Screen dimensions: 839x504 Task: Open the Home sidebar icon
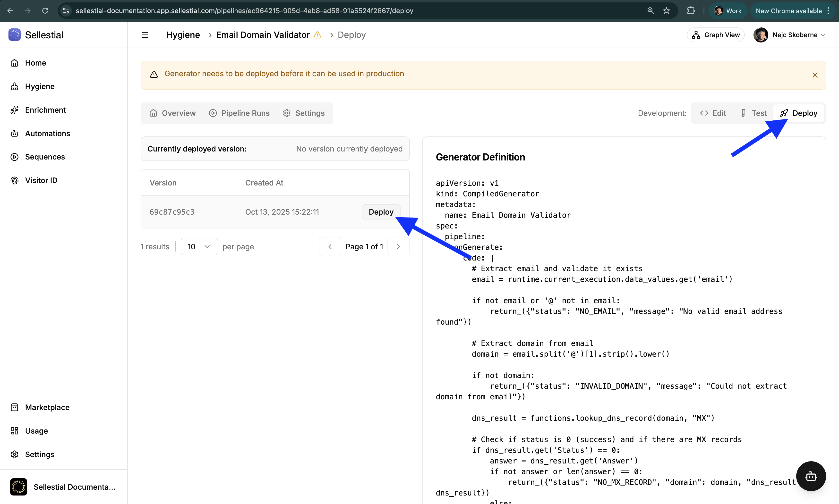[x=14, y=63]
